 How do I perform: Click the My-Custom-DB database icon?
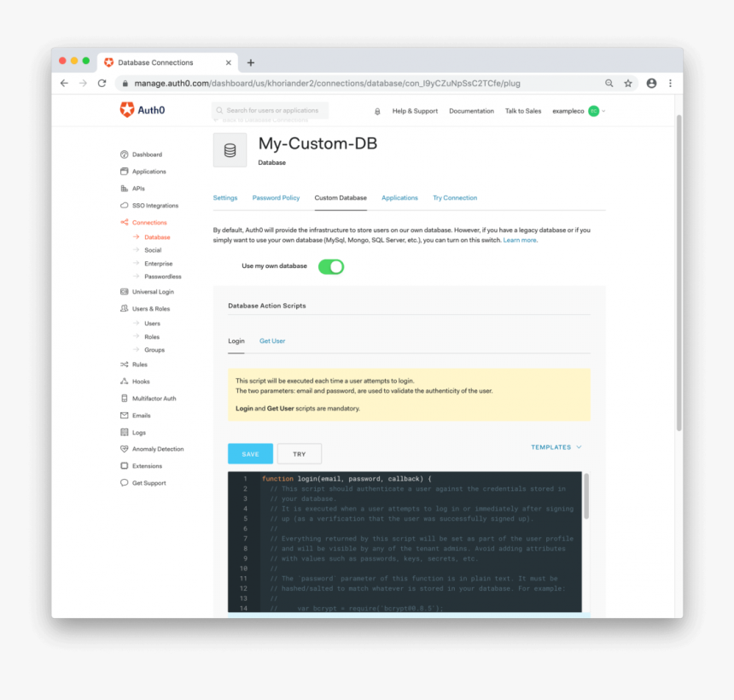click(230, 150)
